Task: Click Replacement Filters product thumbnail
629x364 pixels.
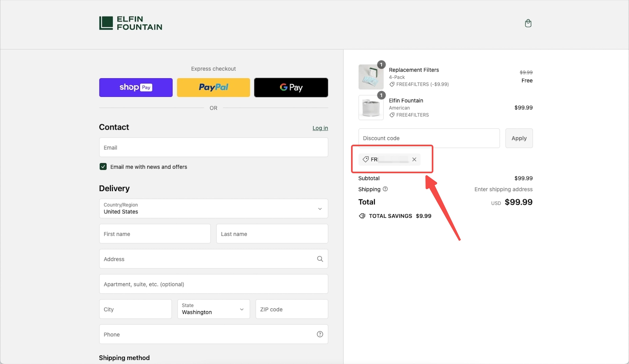Action: pos(371,77)
